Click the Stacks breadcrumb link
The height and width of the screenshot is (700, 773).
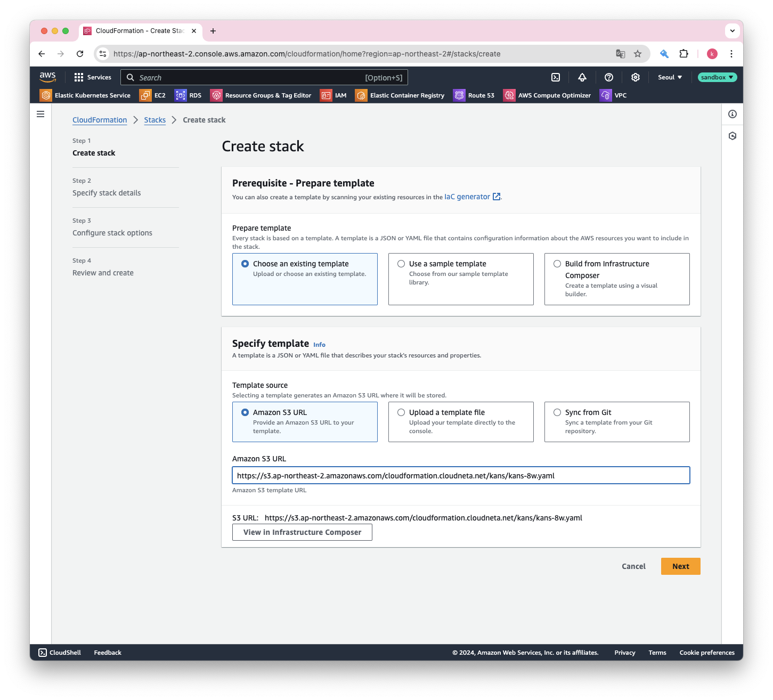click(x=155, y=120)
